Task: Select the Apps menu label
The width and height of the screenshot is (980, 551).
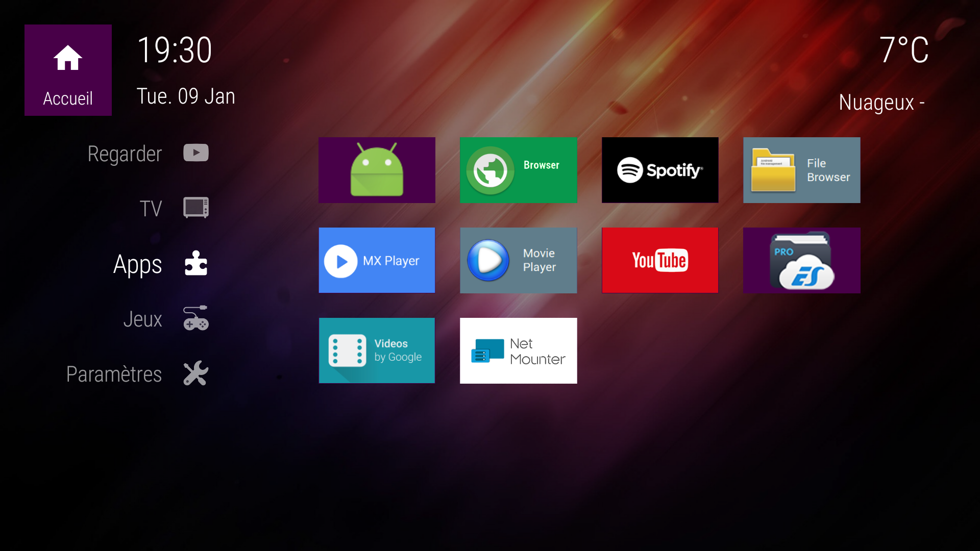Action: (137, 265)
